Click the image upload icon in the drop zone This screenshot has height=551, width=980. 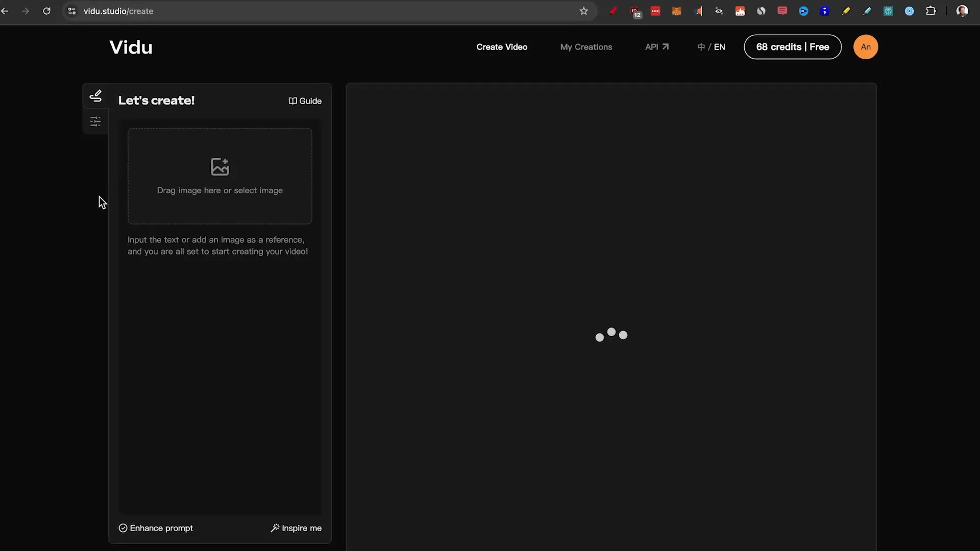point(219,167)
